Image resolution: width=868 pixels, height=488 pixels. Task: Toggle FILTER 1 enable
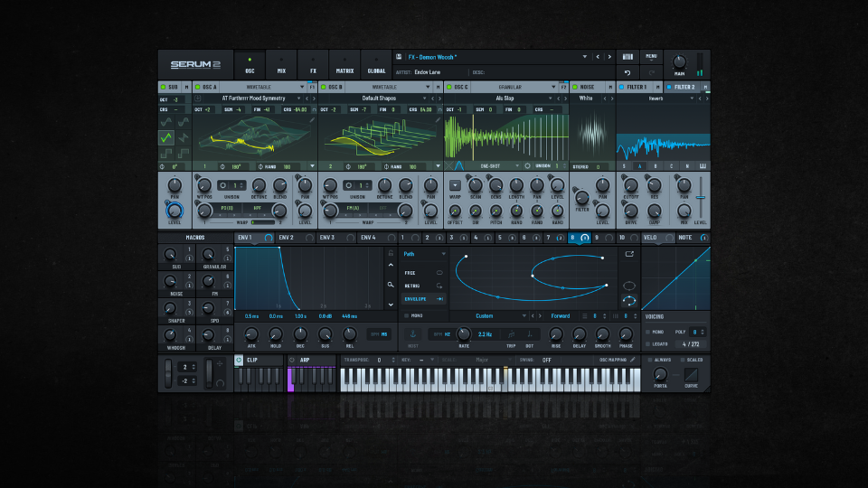[x=622, y=87]
